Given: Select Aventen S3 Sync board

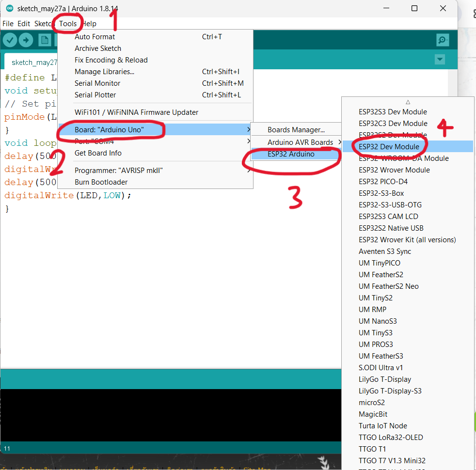Looking at the screenshot, I should pos(408,251).
